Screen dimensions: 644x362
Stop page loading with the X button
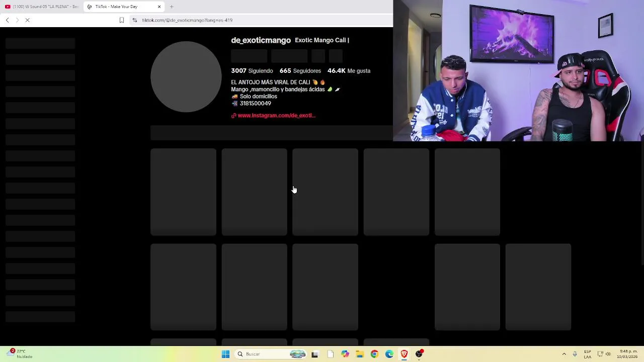tap(28, 20)
